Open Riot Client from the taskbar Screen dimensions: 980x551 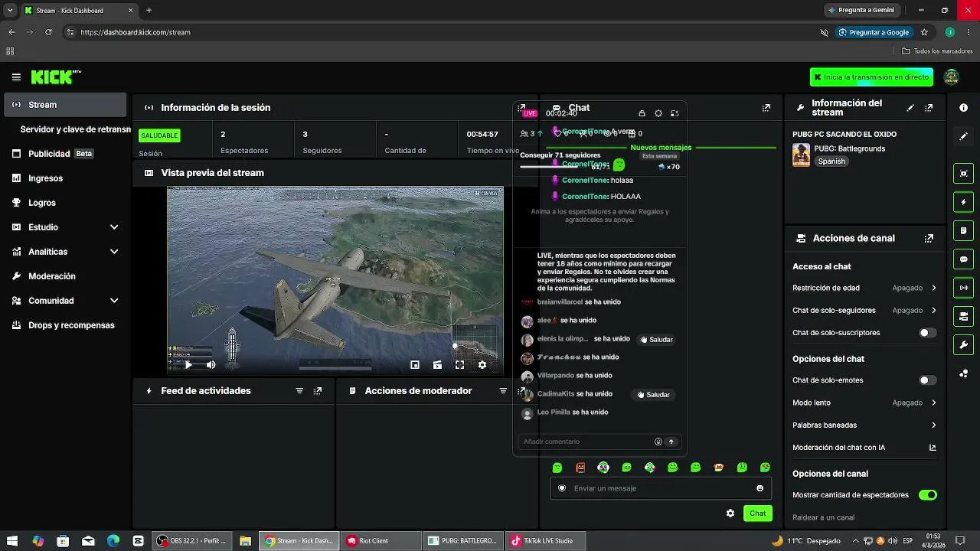(x=381, y=540)
